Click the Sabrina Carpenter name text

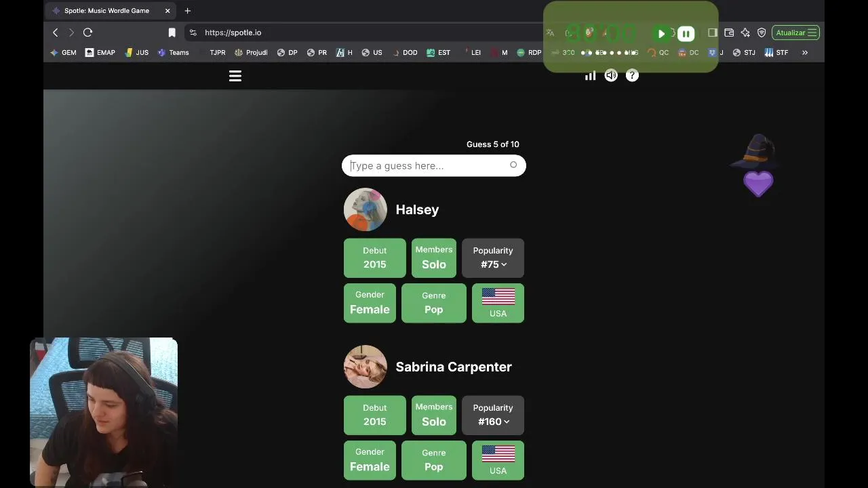(x=454, y=367)
